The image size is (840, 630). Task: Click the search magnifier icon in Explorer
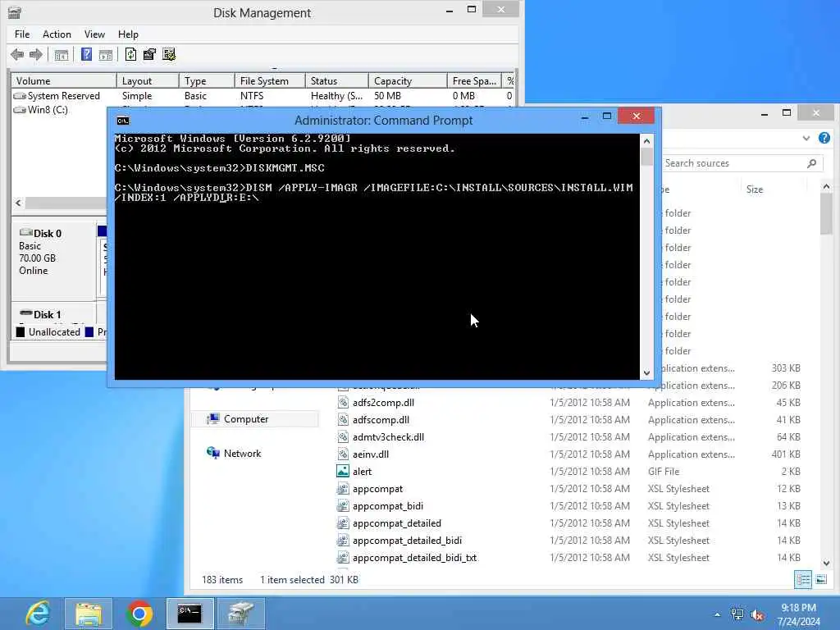point(811,163)
